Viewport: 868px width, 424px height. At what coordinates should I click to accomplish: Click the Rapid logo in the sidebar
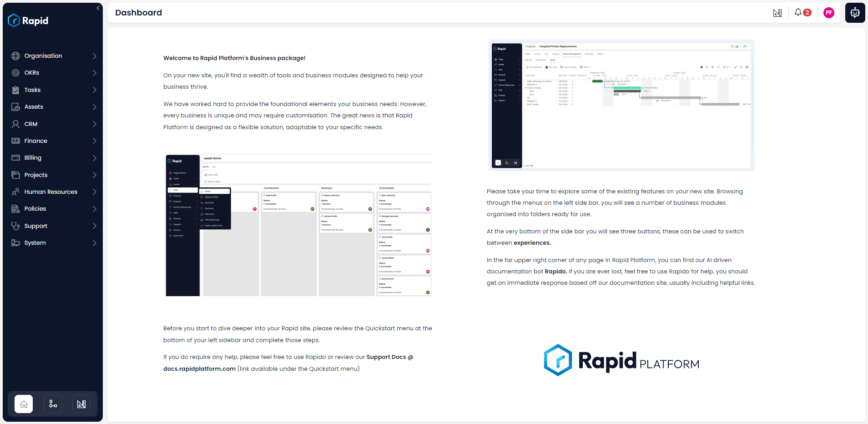coord(28,20)
